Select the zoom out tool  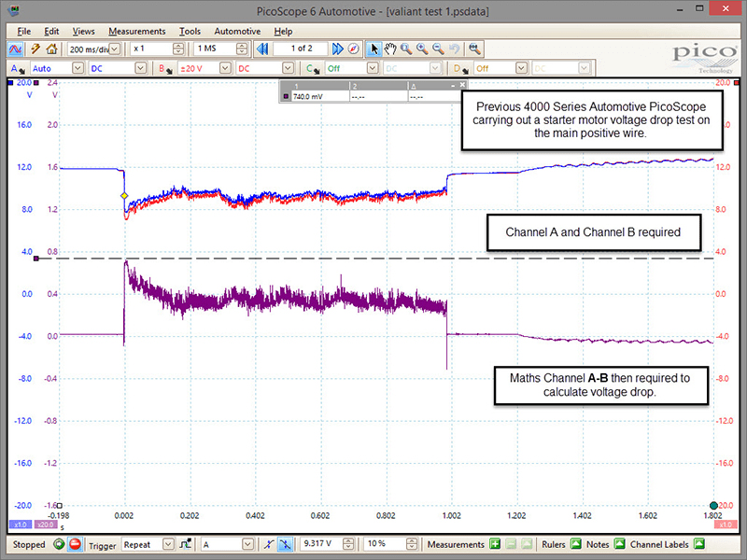[438, 49]
